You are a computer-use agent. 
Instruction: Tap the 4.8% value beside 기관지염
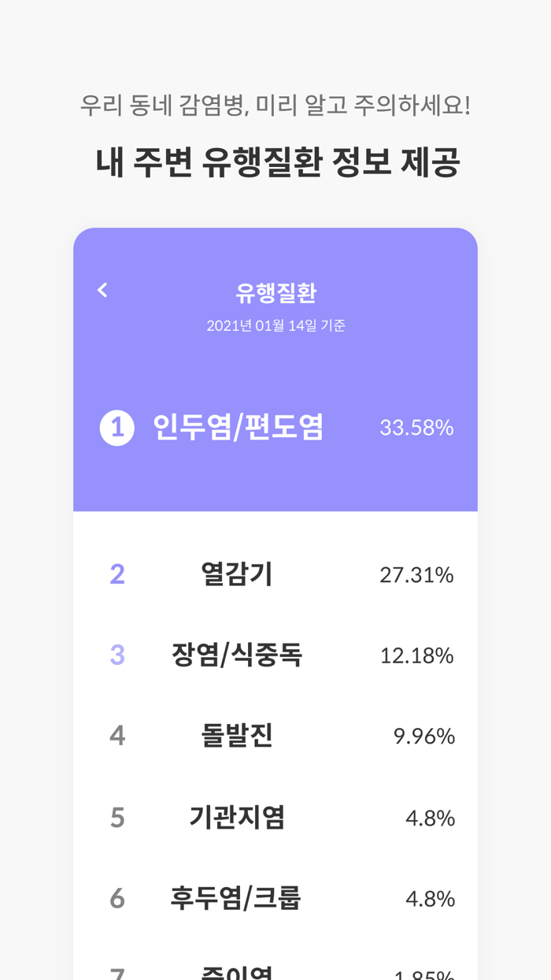429,818
